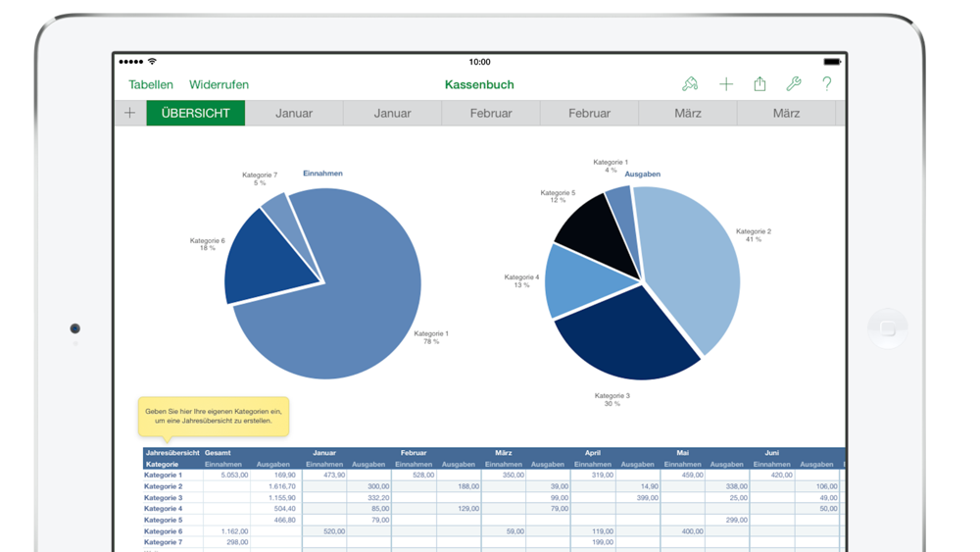Screen dimensions: 980x552
Task: Select the cell showing 528,00
Action: point(415,476)
